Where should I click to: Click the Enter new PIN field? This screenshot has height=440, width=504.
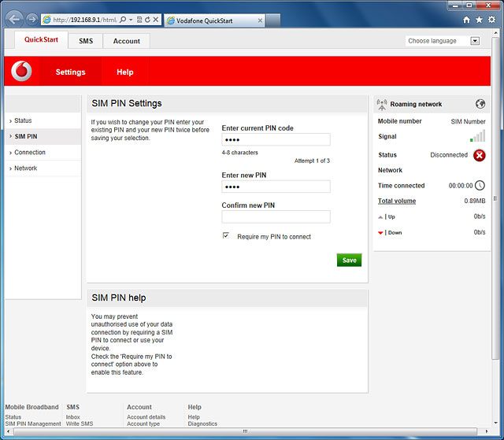click(276, 187)
